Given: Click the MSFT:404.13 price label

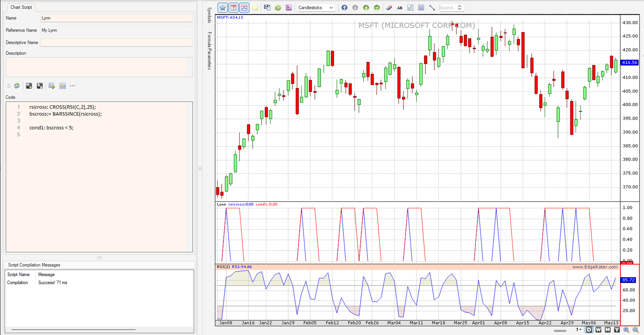Looking at the screenshot, I should [230, 18].
